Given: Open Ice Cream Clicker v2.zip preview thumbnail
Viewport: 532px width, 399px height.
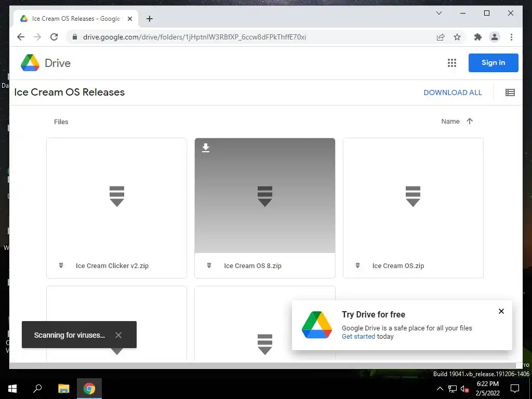Looking at the screenshot, I should coord(117,195).
